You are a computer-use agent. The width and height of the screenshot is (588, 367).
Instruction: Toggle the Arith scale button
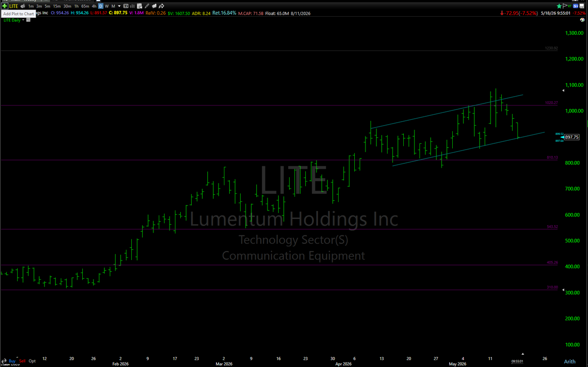coord(569,361)
